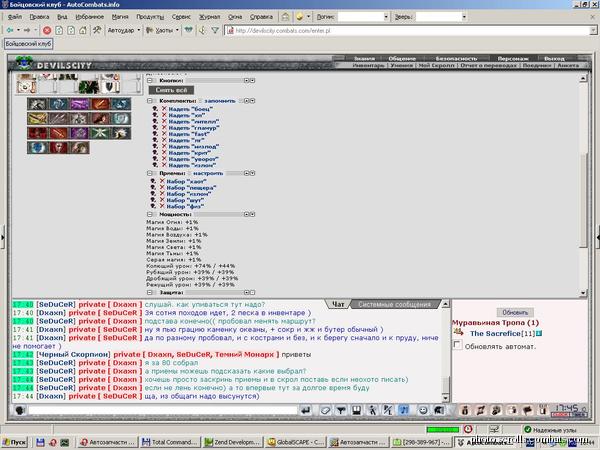Click the walking man icon in the chat toolbar
The image size is (600, 450).
pyautogui.click(x=372, y=411)
